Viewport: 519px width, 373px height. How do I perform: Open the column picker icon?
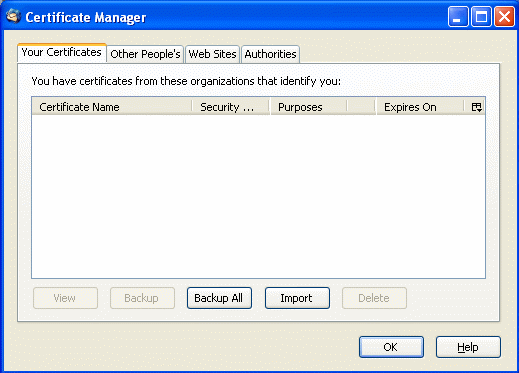click(476, 107)
